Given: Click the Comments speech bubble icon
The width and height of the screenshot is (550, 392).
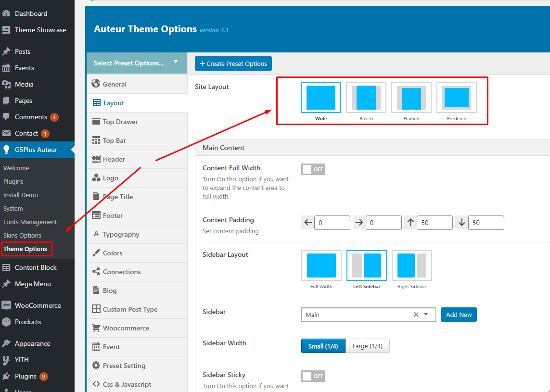Looking at the screenshot, I should coord(6,117).
